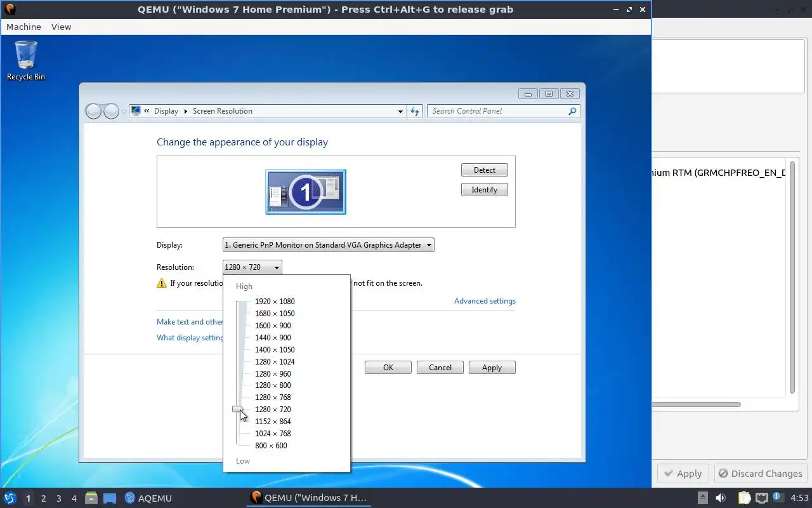Choose 1280 × 800 resolution
This screenshot has height=508, width=812.
273,385
